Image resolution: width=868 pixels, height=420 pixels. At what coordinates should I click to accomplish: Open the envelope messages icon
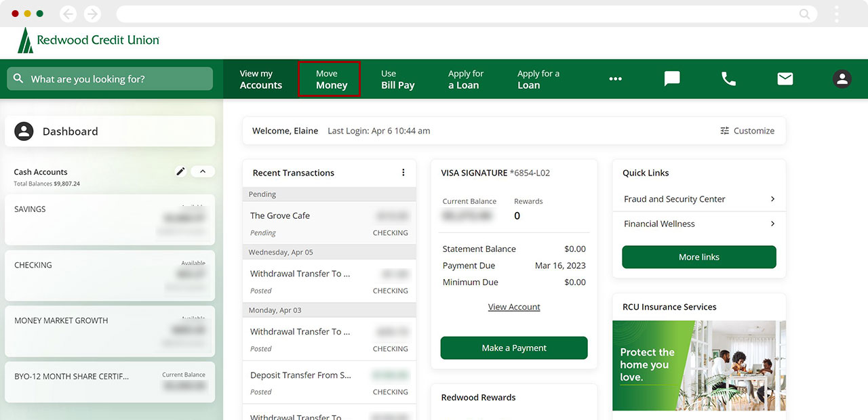click(785, 79)
